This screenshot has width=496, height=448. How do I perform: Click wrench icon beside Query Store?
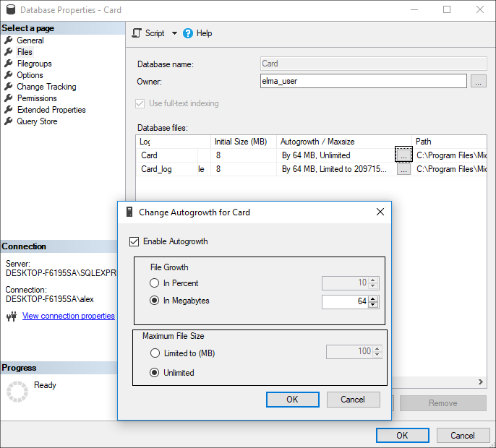[9, 121]
